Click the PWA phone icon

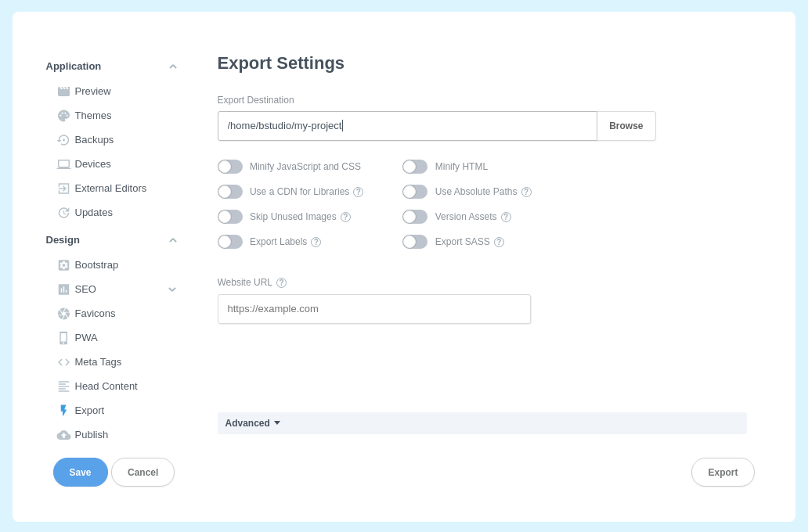[63, 337]
